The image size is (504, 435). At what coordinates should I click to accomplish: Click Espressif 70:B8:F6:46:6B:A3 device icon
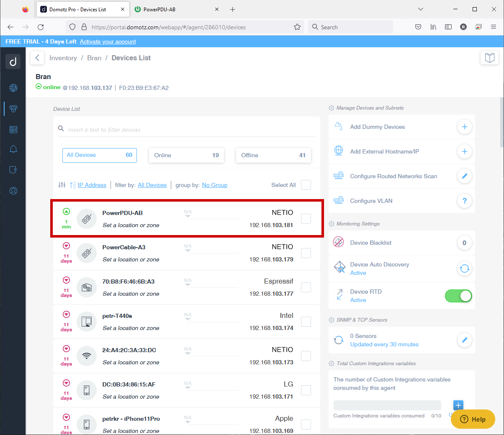pos(87,287)
